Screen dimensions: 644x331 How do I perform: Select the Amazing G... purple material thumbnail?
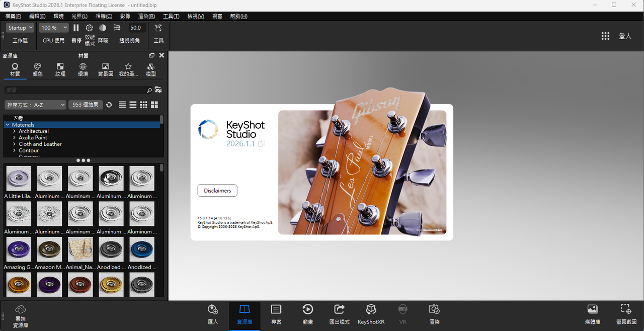coord(19,249)
